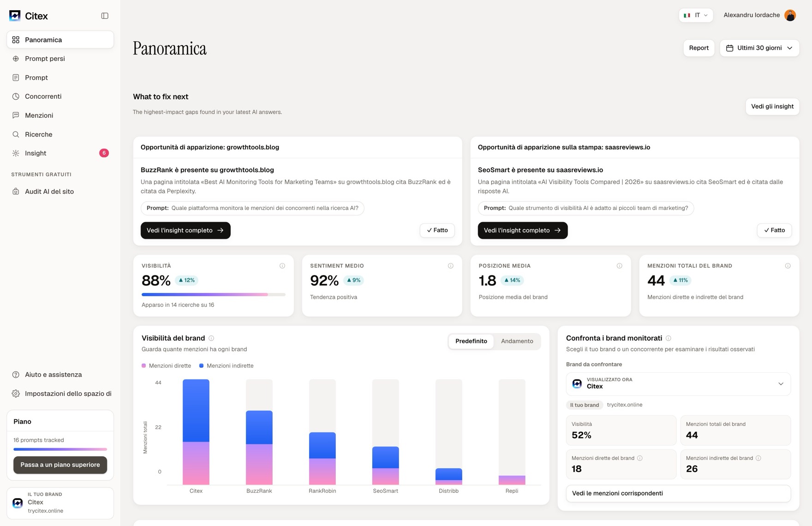The height and width of the screenshot is (526, 812).
Task: Switch chart to Andamento view
Action: pyautogui.click(x=517, y=341)
